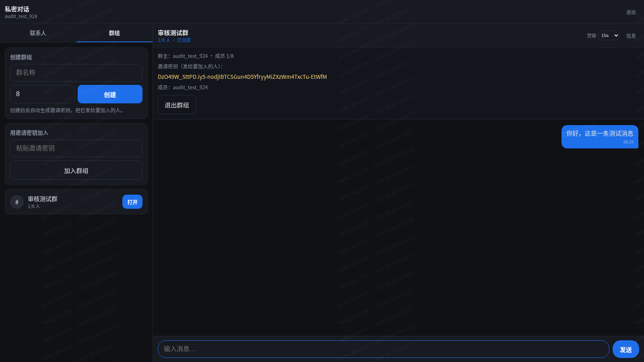Focus the 粘贴邀请密钥 input field
This screenshot has width=644, height=362.
(76, 148)
